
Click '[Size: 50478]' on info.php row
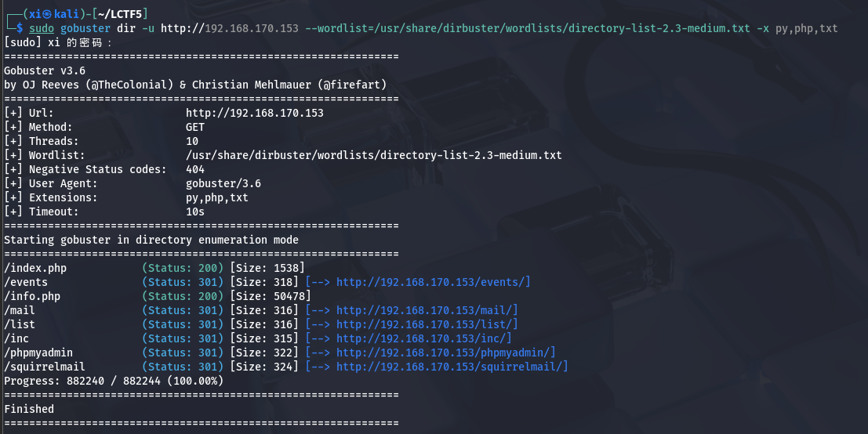(x=271, y=296)
